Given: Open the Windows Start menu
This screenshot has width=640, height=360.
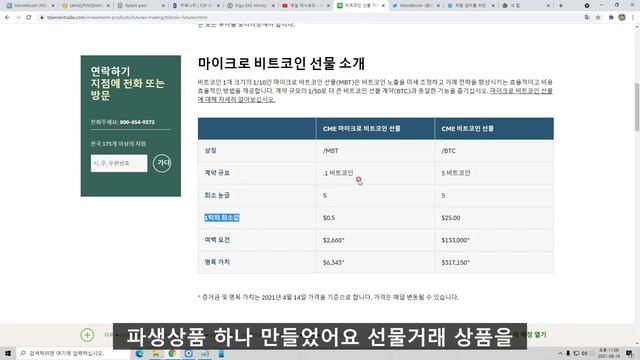Looking at the screenshot, I should (x=8, y=353).
